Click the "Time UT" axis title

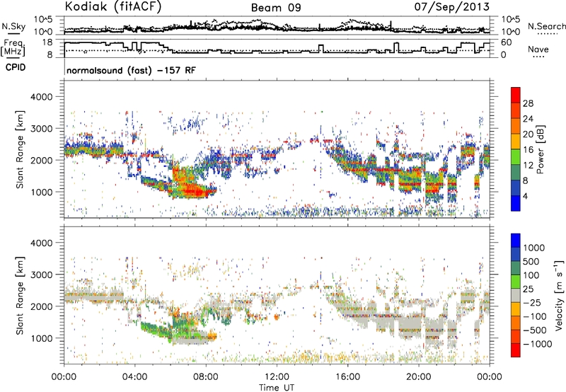coord(277,388)
